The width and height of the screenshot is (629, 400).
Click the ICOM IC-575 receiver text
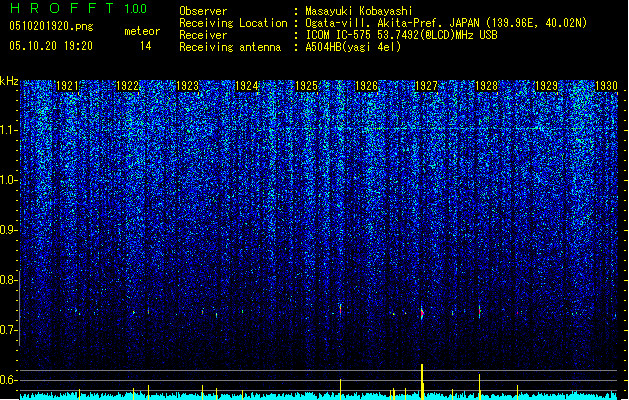point(401,35)
